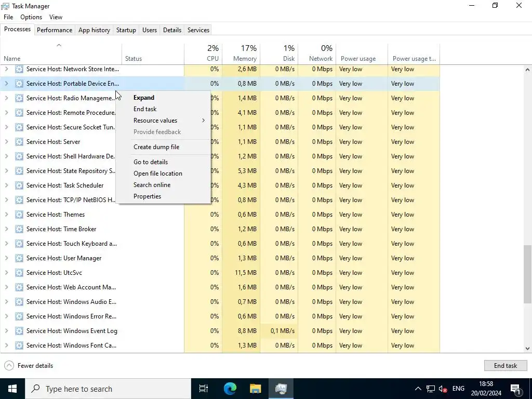
Task: Expand Service Host: Windows Event Log group
Action: pyautogui.click(x=6, y=331)
